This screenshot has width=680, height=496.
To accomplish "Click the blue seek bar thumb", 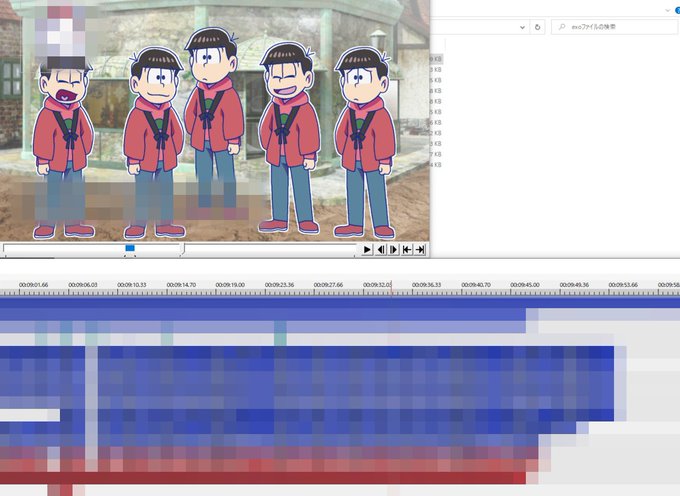I will [x=130, y=248].
